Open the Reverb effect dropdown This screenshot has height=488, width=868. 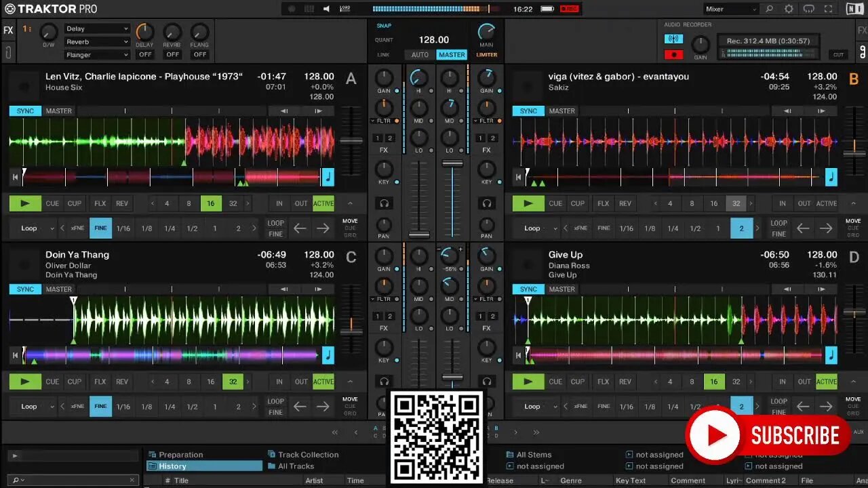tap(97, 41)
